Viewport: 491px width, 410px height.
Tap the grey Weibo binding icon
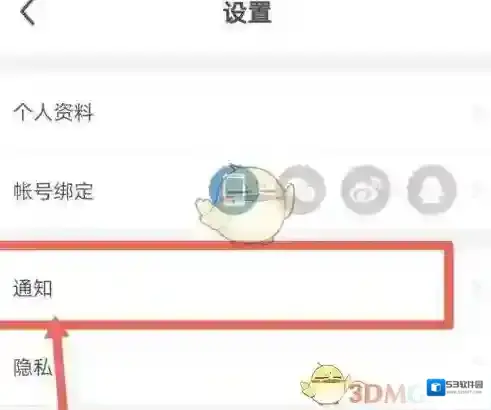366,189
